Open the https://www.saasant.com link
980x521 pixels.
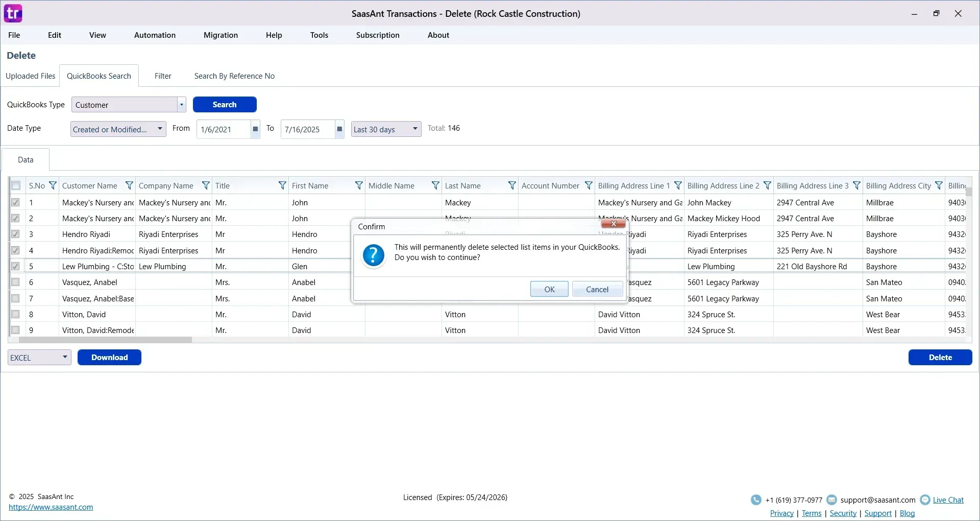pos(51,507)
